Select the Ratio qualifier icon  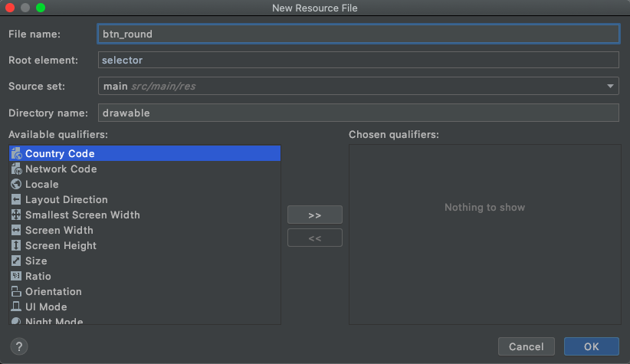tap(16, 276)
